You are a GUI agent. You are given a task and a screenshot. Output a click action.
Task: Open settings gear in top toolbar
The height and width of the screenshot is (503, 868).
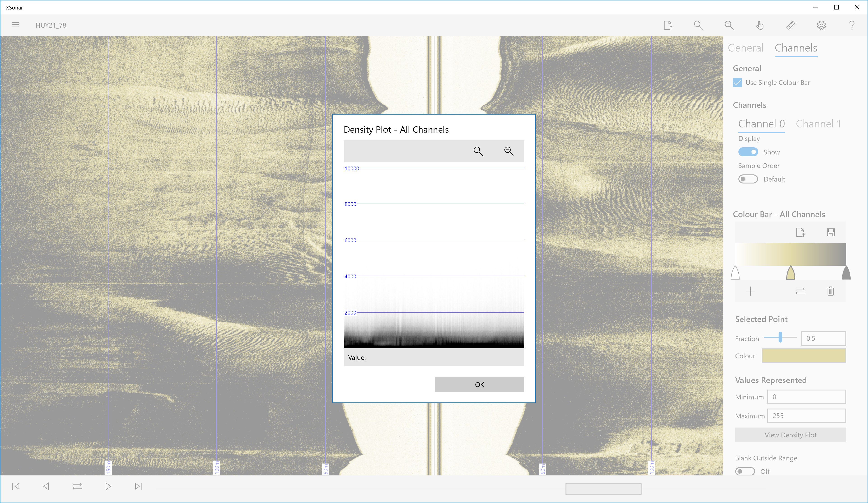click(821, 25)
